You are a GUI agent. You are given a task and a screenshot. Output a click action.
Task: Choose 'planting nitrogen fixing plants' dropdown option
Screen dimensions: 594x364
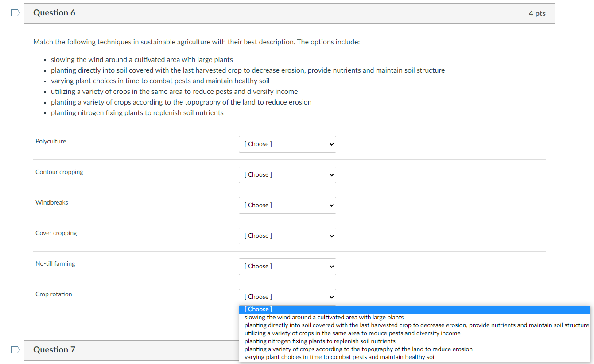coord(415,341)
